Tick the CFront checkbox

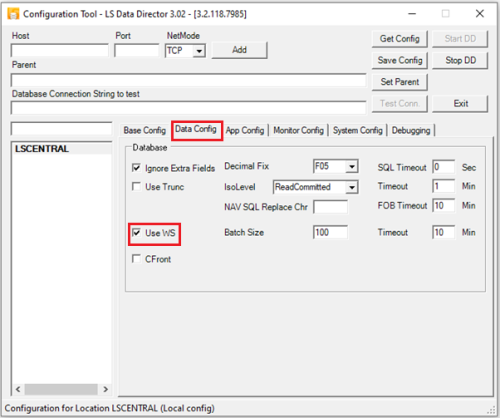coord(136,258)
